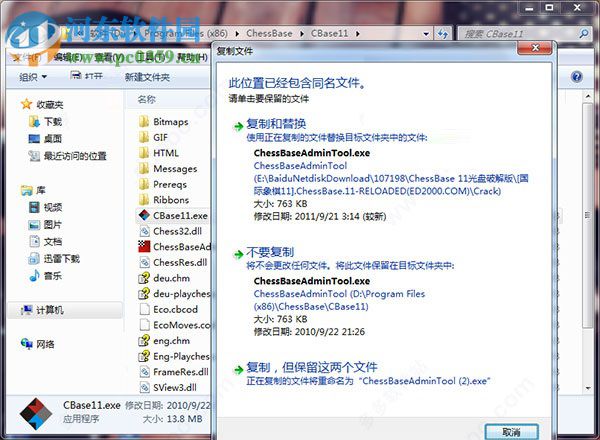Expand the arrow after ChessBase breadcrumb
Screen dimensions: 600x440
302,34
